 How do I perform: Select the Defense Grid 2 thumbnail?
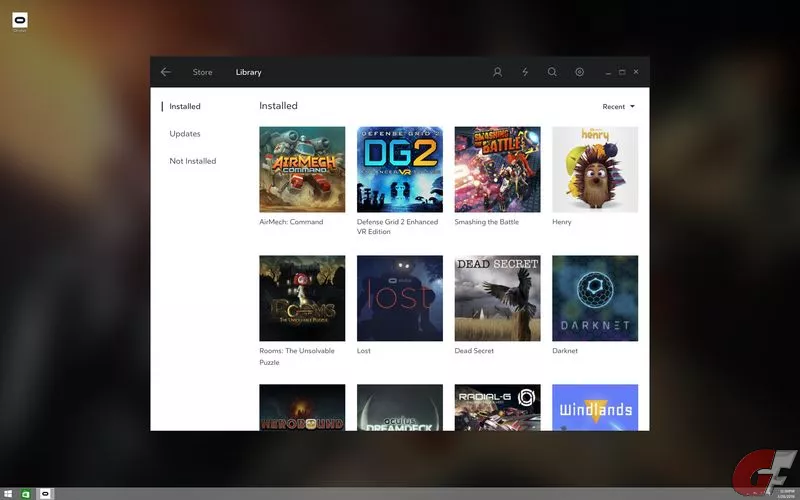point(400,169)
